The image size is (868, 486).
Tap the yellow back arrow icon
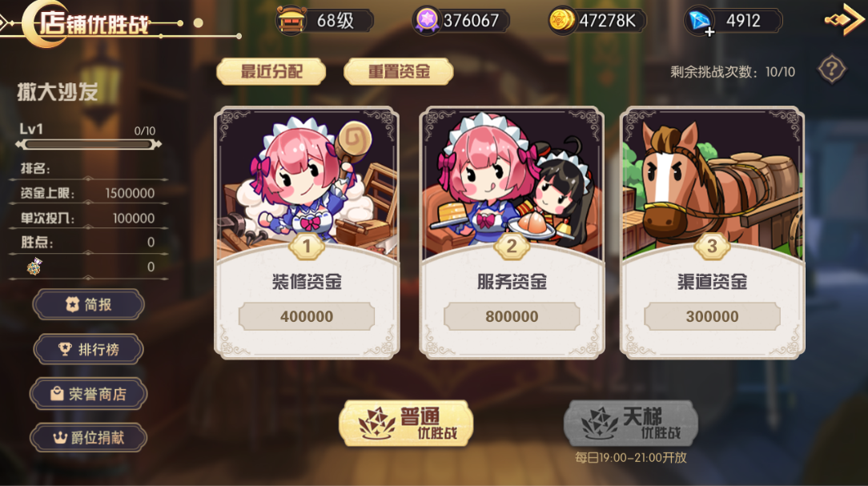(x=845, y=19)
